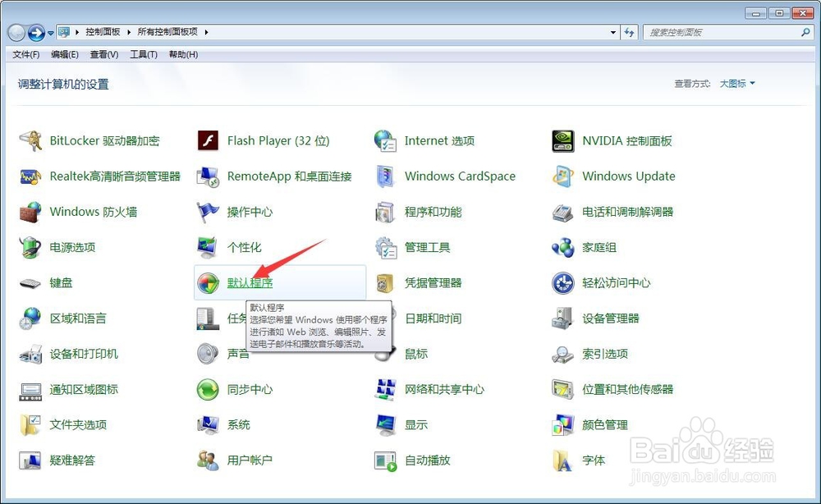821x504 pixels.
Task: Click the 同步中心 green icon
Action: [208, 390]
